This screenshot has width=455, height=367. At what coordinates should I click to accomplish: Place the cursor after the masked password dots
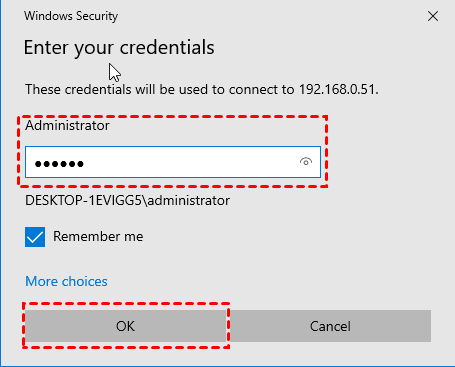point(87,163)
